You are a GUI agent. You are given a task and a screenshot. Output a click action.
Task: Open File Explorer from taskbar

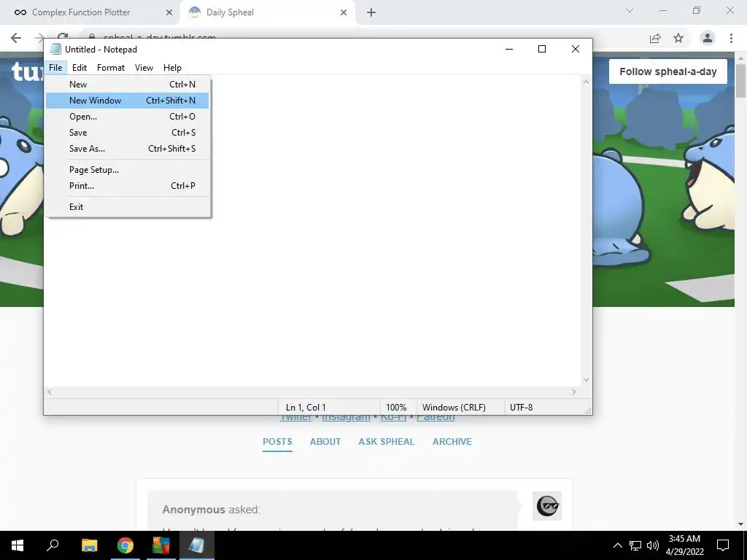tap(89, 545)
